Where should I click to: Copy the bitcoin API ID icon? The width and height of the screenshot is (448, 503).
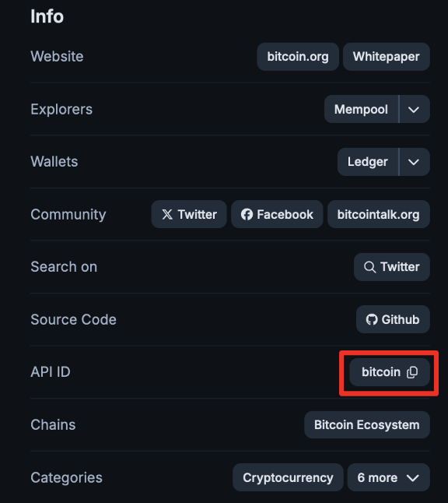pos(412,372)
